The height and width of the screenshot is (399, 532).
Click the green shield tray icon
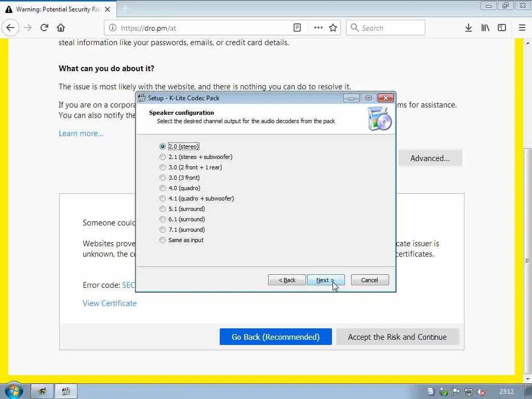[444, 392]
